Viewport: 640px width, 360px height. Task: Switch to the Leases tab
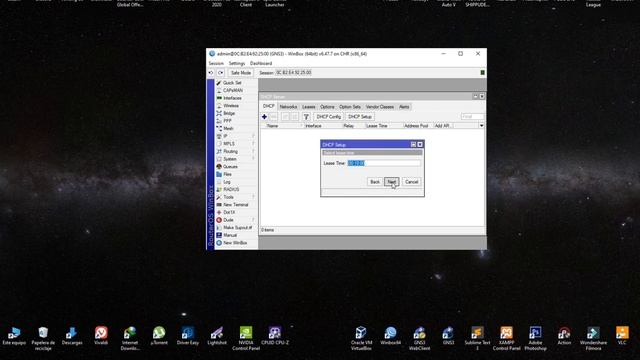pos(309,107)
